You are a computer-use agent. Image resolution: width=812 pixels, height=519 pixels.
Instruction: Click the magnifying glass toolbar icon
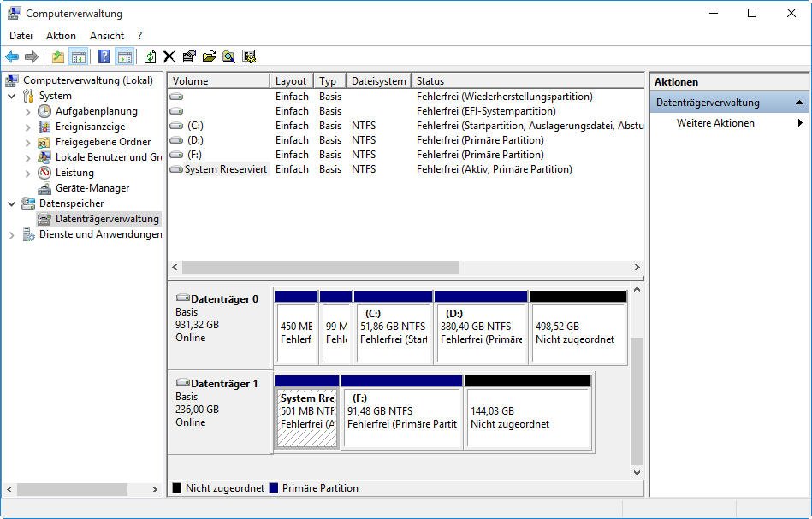pos(228,57)
